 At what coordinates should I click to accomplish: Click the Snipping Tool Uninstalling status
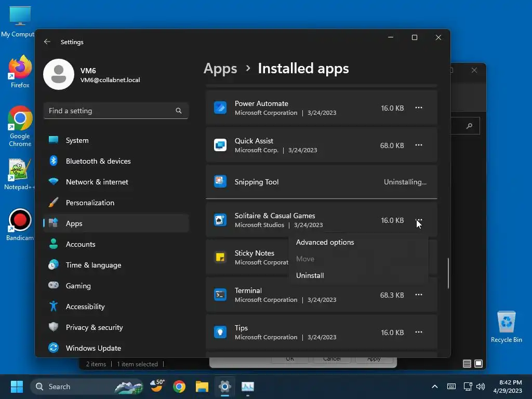pyautogui.click(x=405, y=182)
